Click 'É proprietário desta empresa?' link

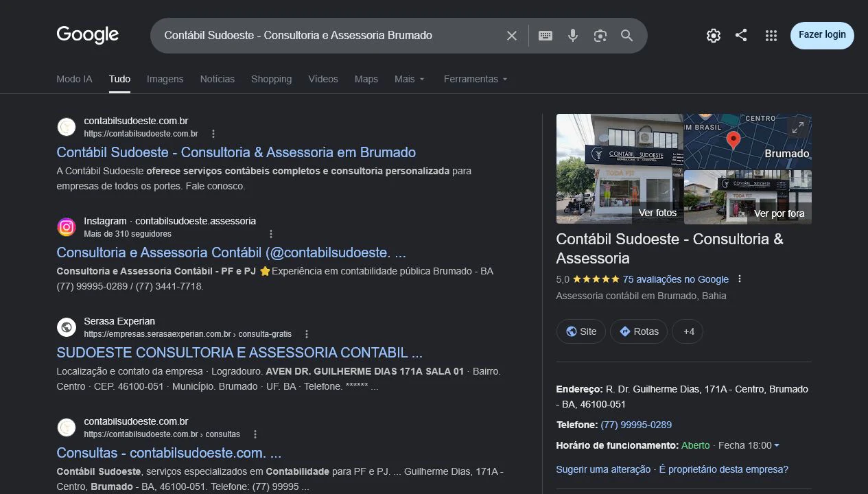[724, 469]
